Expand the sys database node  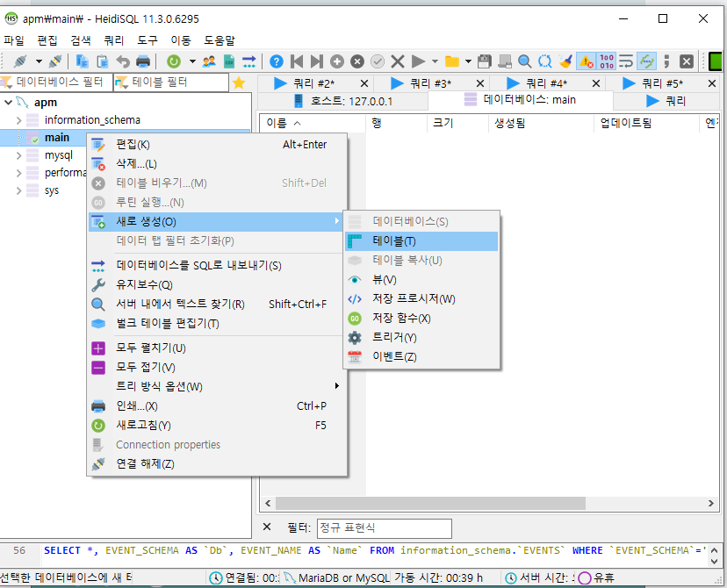click(x=18, y=190)
